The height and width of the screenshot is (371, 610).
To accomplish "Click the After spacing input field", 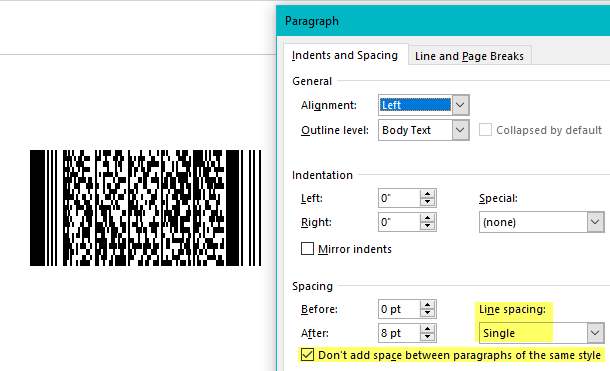I will pos(399,333).
